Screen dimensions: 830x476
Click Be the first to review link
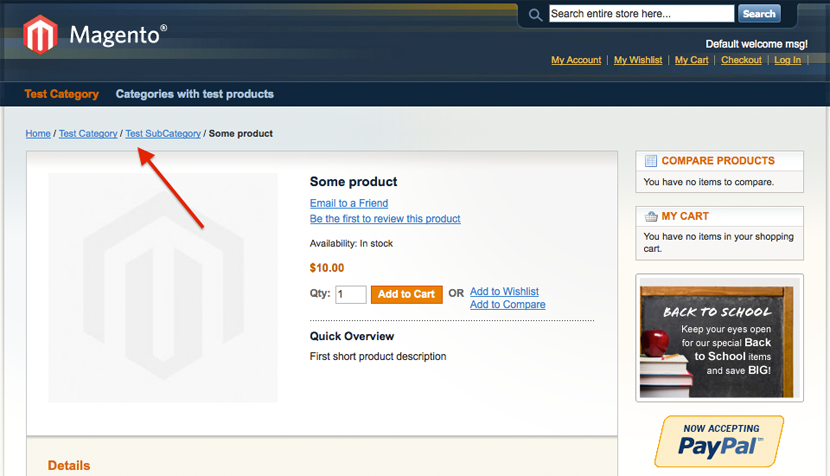tap(385, 219)
